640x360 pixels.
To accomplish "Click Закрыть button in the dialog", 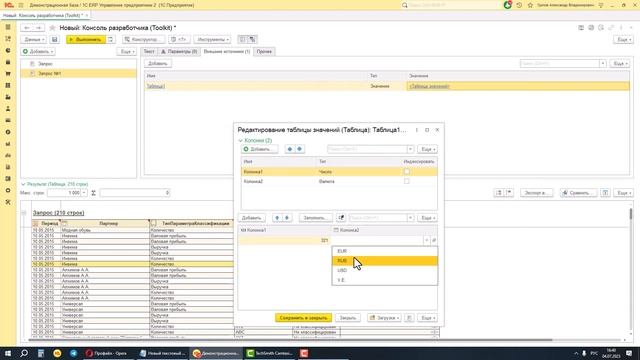I will point(348,318).
